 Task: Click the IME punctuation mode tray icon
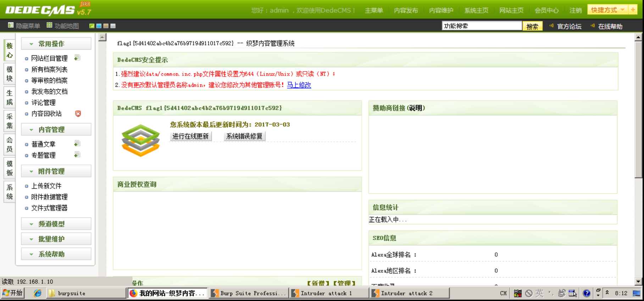pos(551,293)
